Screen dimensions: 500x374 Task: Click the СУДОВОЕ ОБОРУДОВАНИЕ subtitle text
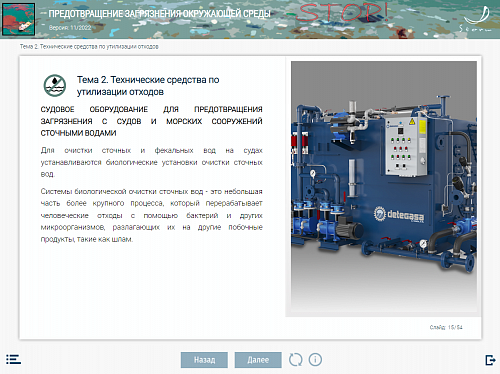152,121
